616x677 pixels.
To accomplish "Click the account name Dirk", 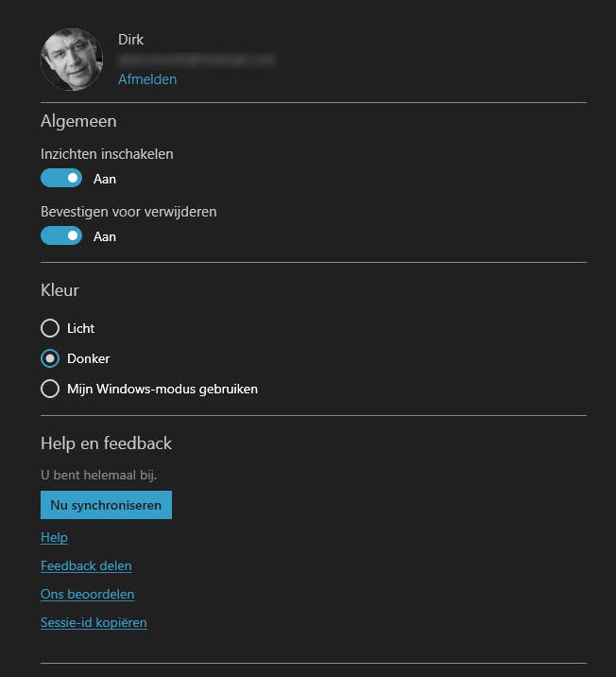I will [131, 40].
